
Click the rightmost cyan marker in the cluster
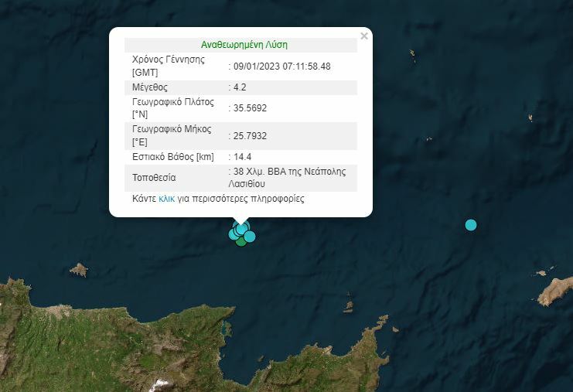[x=250, y=237]
